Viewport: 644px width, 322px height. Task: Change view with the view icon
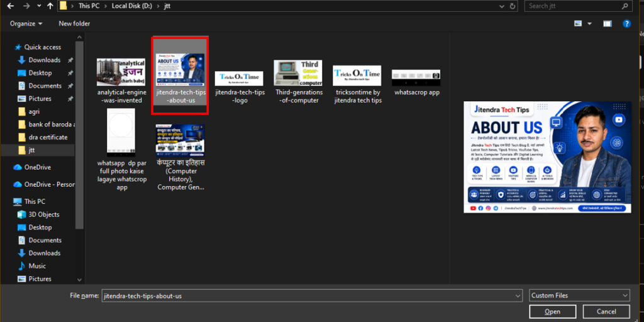click(578, 24)
